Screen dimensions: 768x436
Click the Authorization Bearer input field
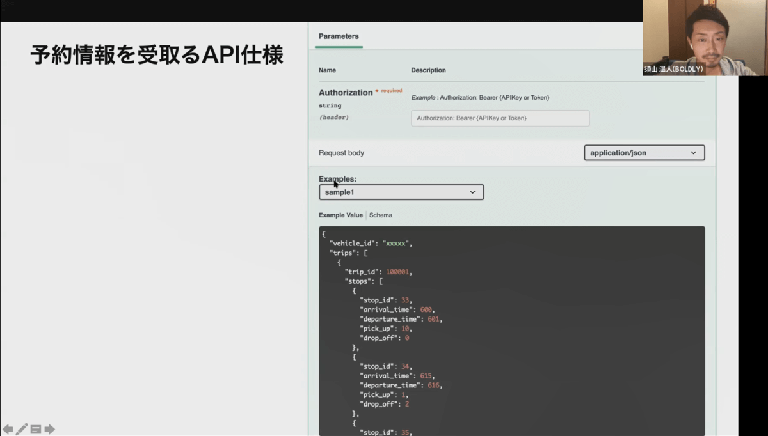point(500,118)
